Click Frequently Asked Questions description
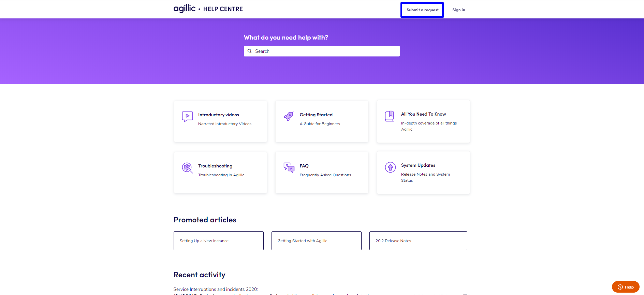644x295 pixels. tap(325, 175)
